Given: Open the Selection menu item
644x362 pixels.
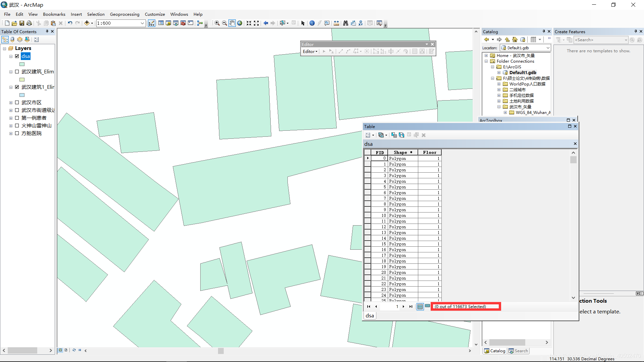Looking at the screenshot, I should coord(96,14).
